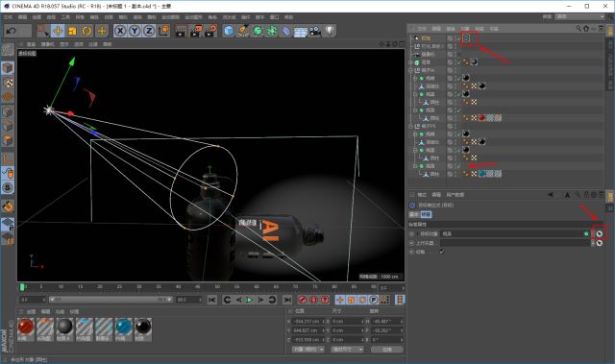Click the object picker arrow beside the target object field
This screenshot has width=615, height=364.
[600, 233]
